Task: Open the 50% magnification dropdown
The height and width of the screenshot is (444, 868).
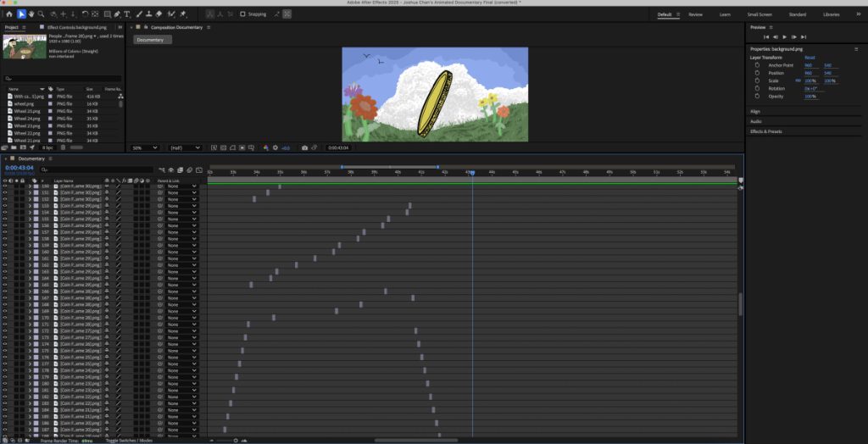Action: coord(144,147)
